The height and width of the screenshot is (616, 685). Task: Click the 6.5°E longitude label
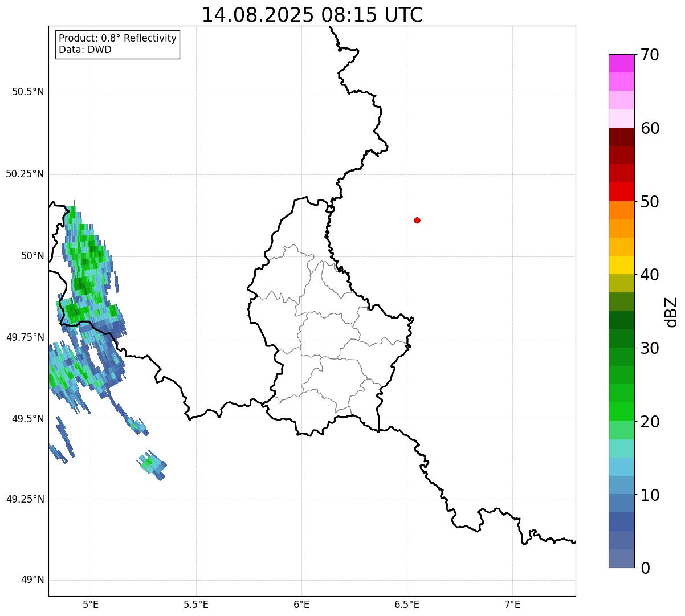[x=407, y=604]
